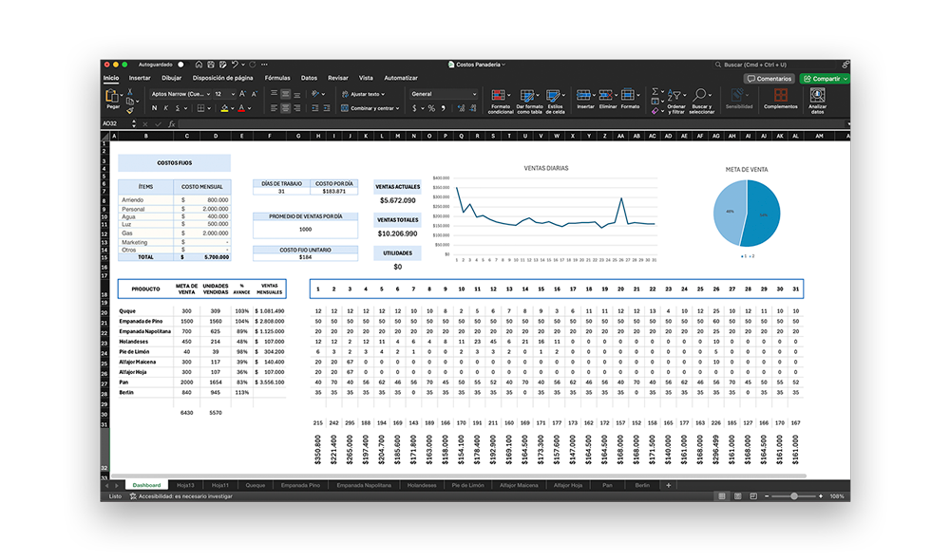This screenshot has height=560, width=950.
Task: Select the normal view button in the status bar
Action: 722,496
